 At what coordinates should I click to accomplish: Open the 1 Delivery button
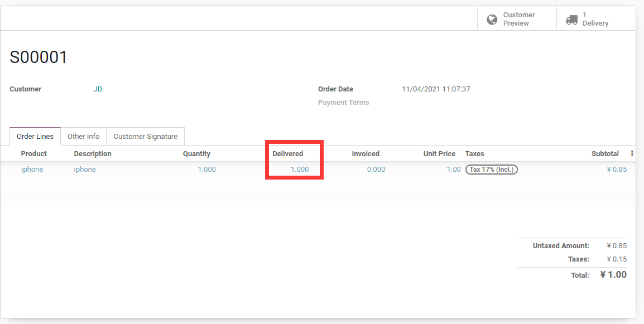(596, 19)
